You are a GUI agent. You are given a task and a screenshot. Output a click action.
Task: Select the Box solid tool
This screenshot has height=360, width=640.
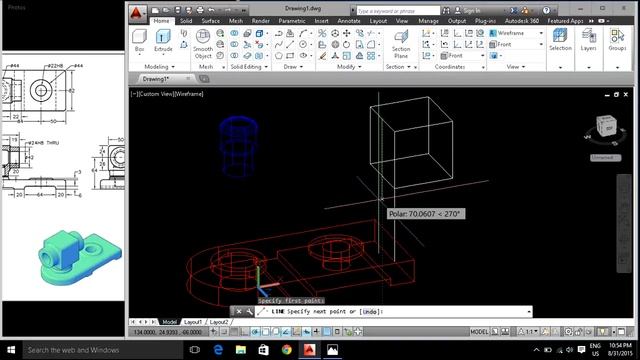(x=140, y=40)
